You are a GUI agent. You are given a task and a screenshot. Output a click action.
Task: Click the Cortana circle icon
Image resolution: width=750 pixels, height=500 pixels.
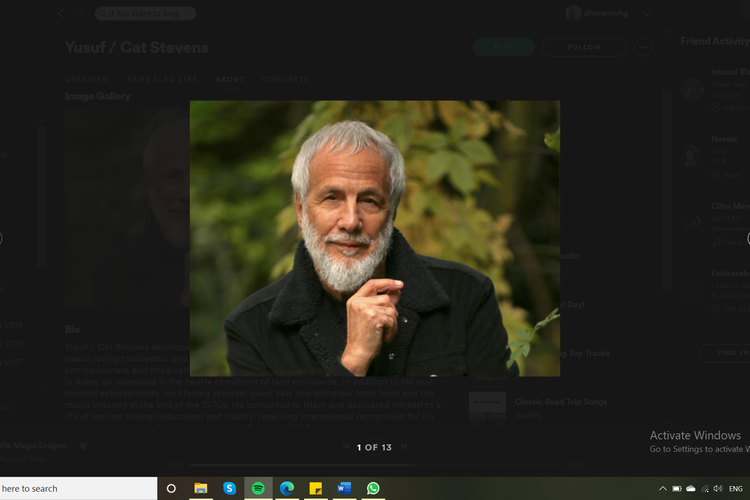pos(171,488)
